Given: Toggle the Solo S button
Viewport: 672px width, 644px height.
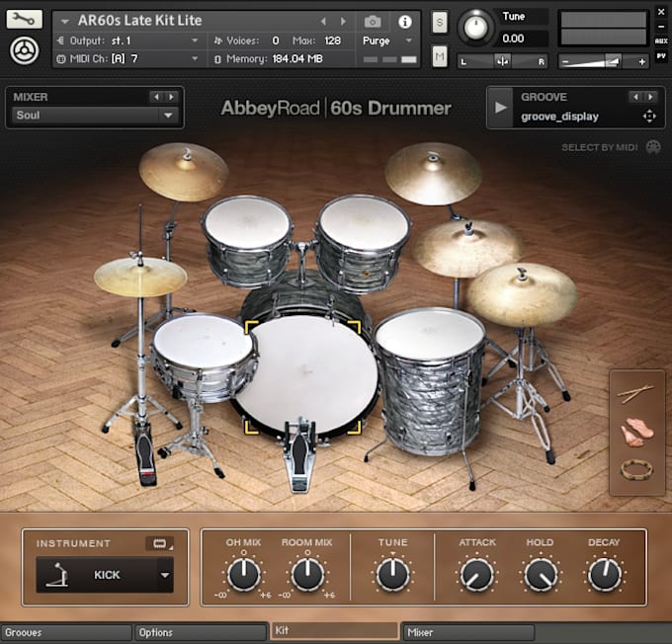Looking at the screenshot, I should pyautogui.click(x=440, y=23).
